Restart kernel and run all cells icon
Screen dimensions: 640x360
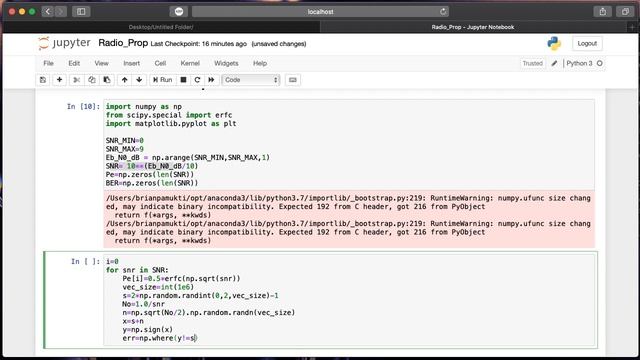tap(211, 80)
